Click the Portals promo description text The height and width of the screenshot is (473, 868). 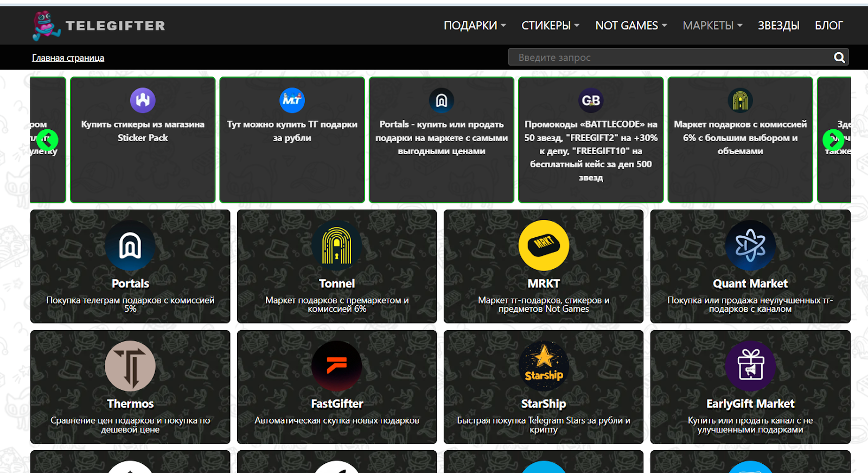[442, 137]
